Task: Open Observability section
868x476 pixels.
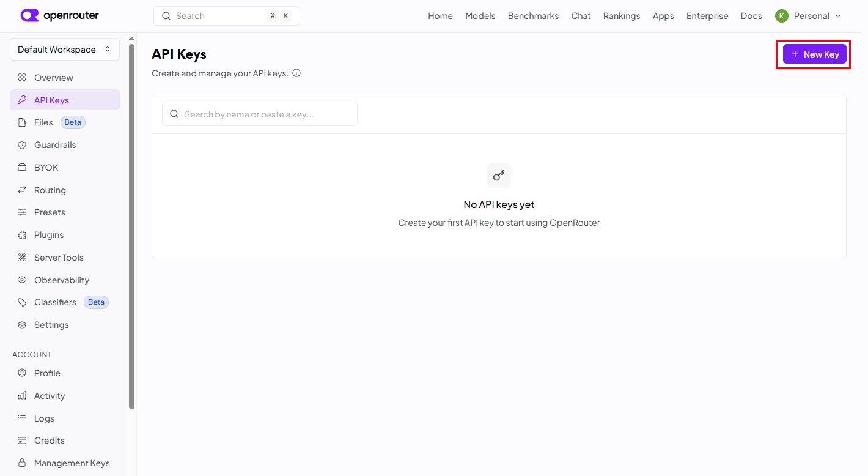Action: click(65, 280)
